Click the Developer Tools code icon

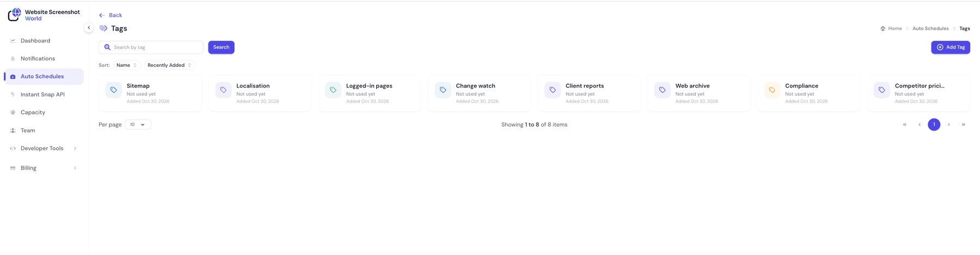coord(13,148)
